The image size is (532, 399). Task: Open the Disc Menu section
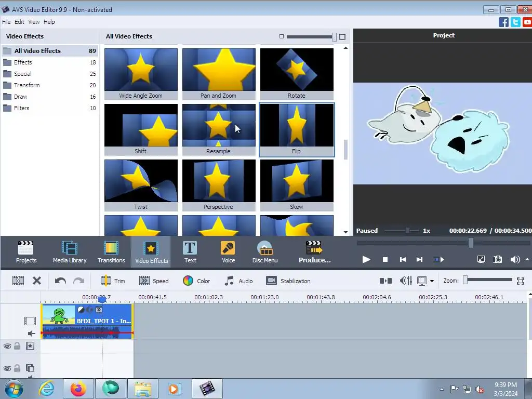[265, 252]
